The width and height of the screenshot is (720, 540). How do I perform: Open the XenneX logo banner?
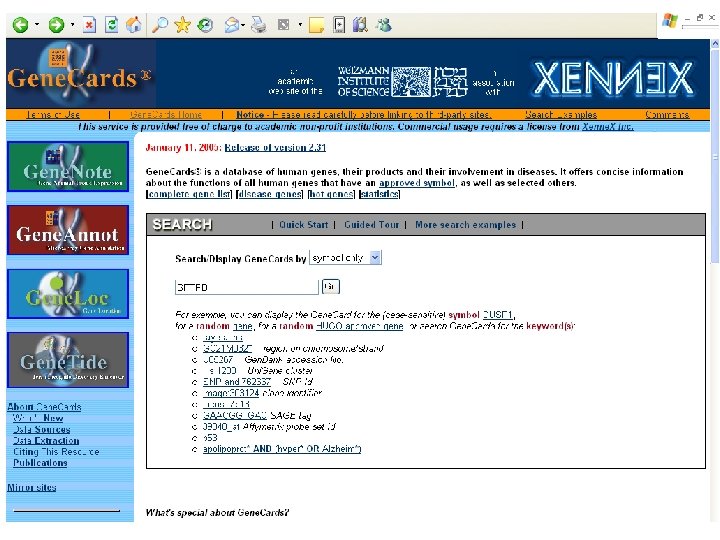(613, 78)
